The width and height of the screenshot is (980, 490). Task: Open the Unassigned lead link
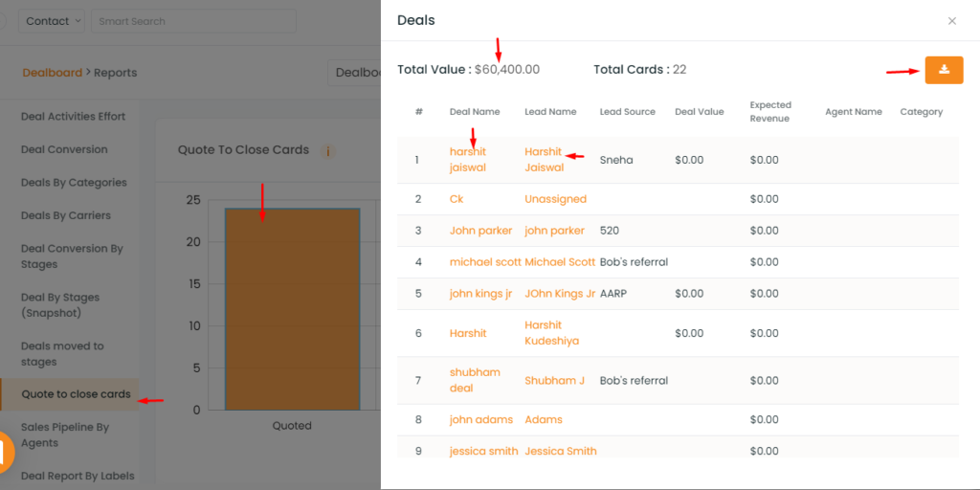point(555,199)
